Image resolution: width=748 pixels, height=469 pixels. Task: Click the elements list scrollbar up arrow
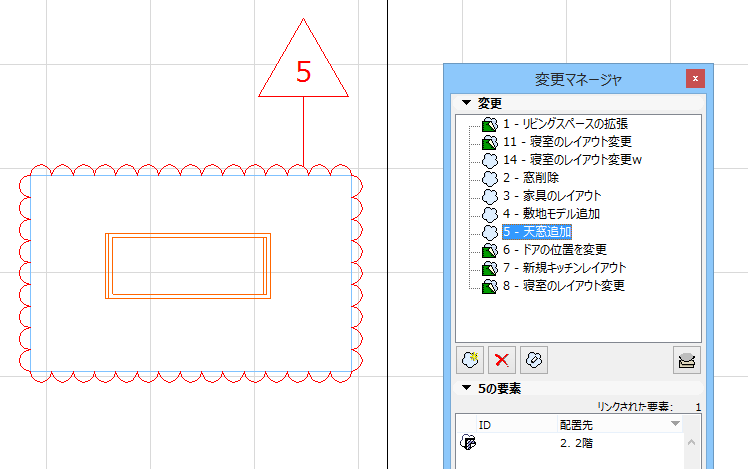pyautogui.click(x=691, y=443)
